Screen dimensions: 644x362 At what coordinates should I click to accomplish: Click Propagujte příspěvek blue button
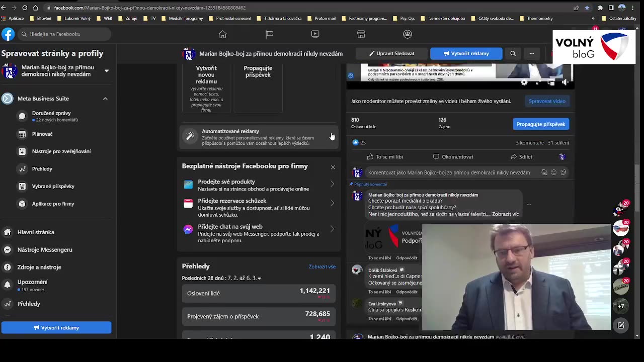coord(541,124)
